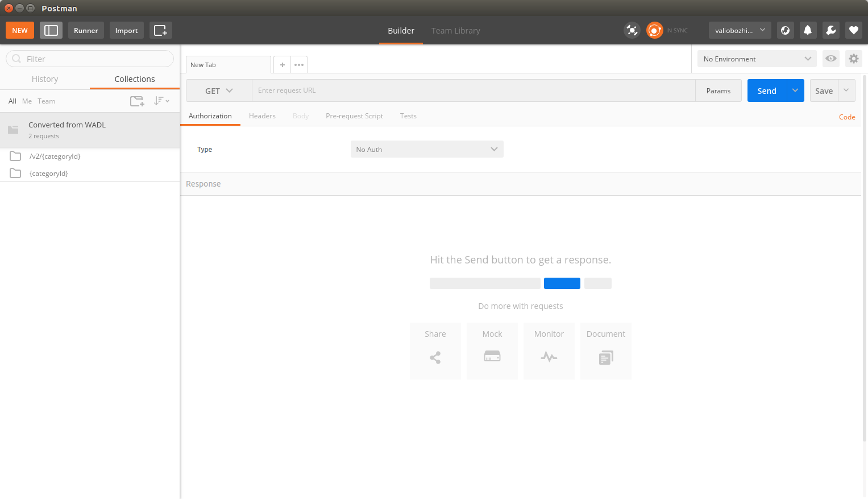Filter collections by Me
Screen dimensions: 868x499
27,101
